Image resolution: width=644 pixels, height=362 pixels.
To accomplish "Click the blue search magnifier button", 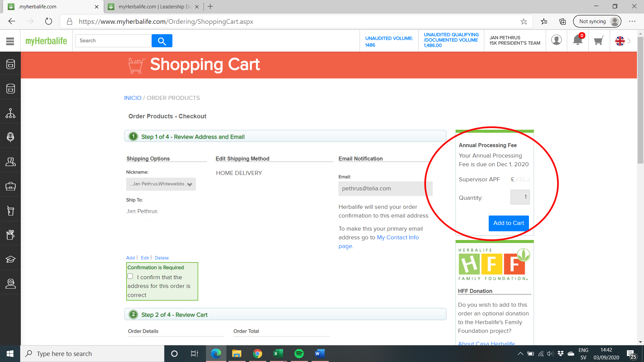I will [x=162, y=41].
